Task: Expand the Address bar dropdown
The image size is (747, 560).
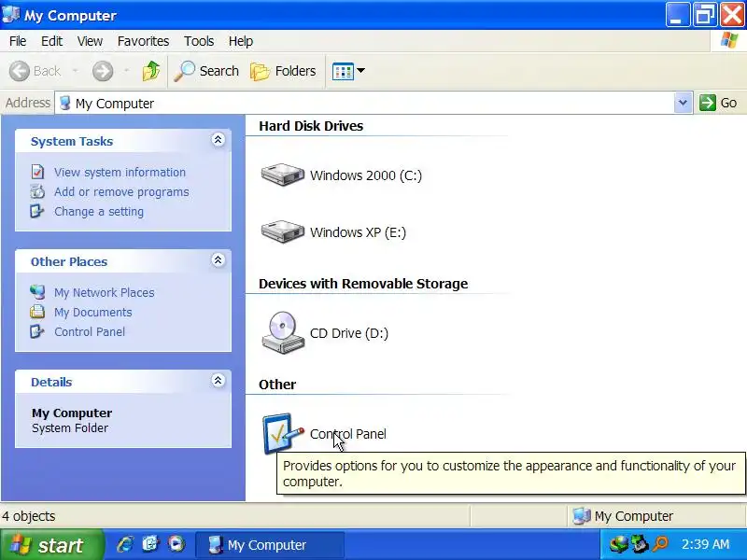Action: (x=683, y=103)
